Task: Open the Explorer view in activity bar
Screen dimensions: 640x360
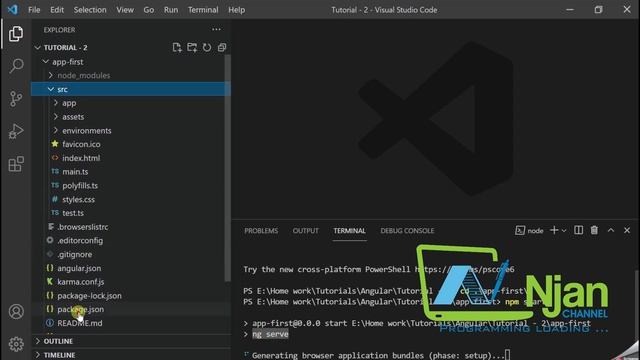Action: click(x=16, y=34)
